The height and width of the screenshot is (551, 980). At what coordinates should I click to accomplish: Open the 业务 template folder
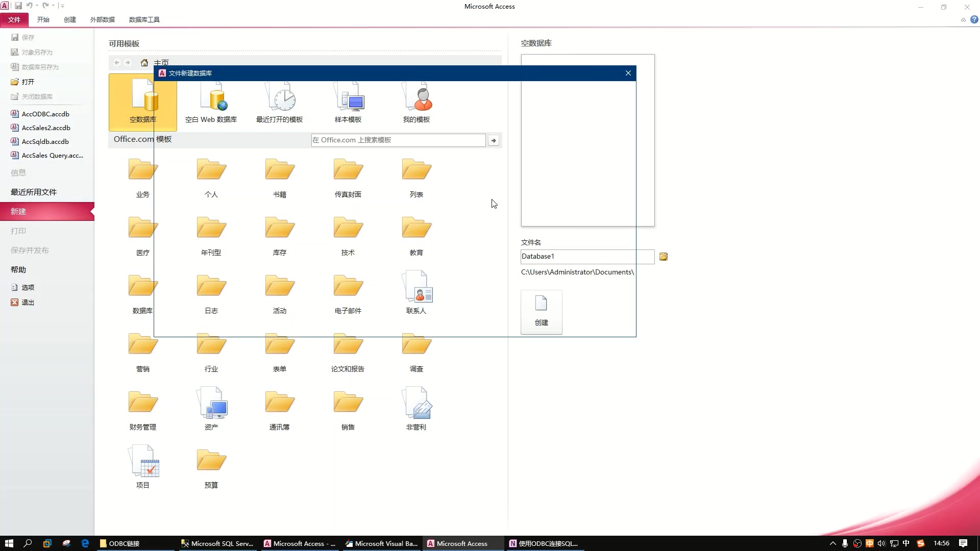[x=143, y=178]
